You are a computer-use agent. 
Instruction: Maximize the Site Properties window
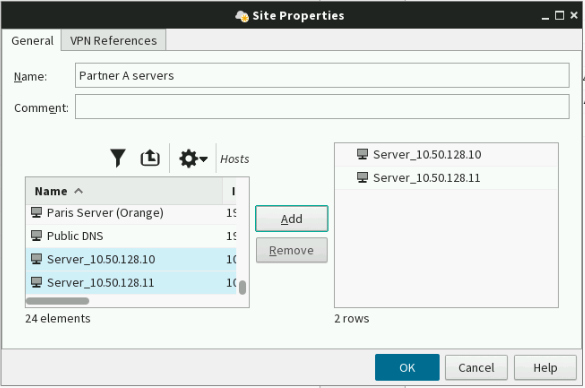tap(559, 16)
